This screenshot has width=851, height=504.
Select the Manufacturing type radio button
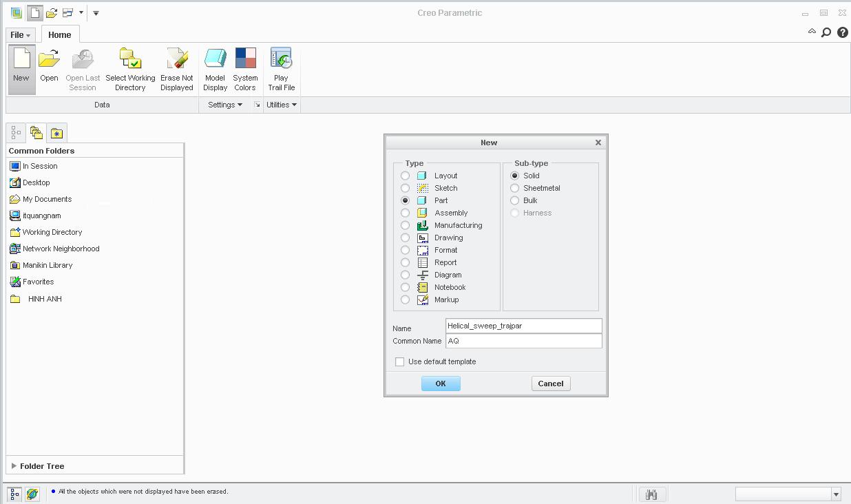406,225
